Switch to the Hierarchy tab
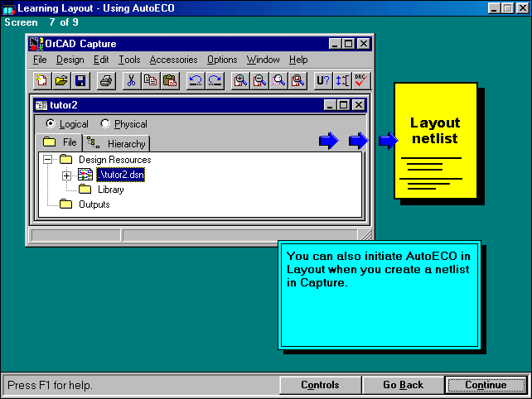 pyautogui.click(x=118, y=143)
